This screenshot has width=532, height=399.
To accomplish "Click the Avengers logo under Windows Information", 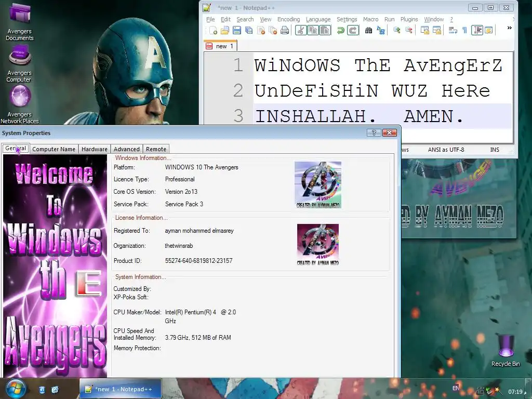I will pos(318,184).
